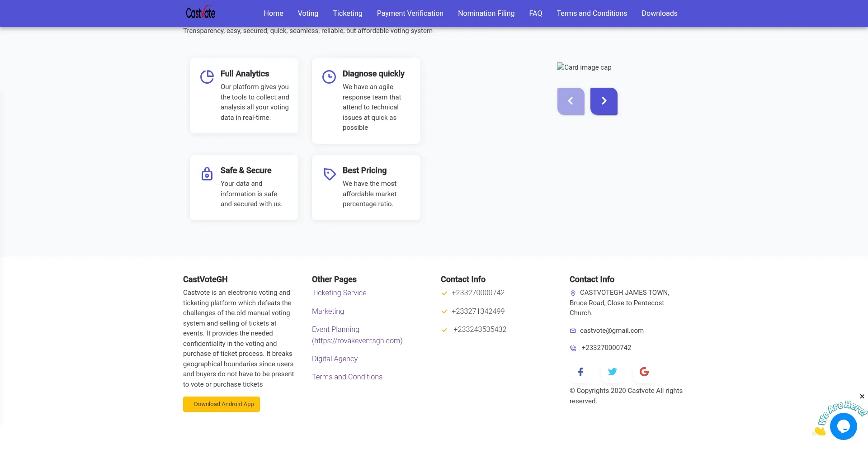The height and width of the screenshot is (449, 868).
Task: Click the Castvote logo in header
Action: pyautogui.click(x=200, y=13)
